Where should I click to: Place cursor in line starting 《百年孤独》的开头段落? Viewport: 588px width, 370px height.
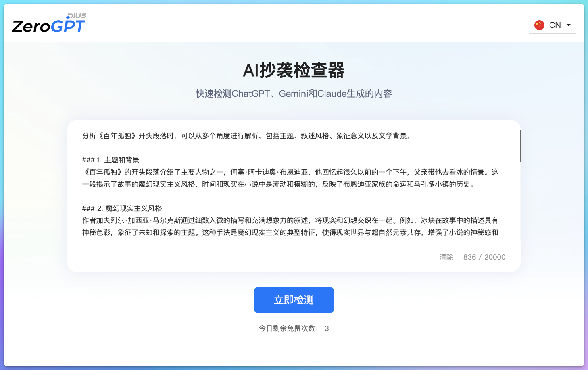click(x=290, y=172)
